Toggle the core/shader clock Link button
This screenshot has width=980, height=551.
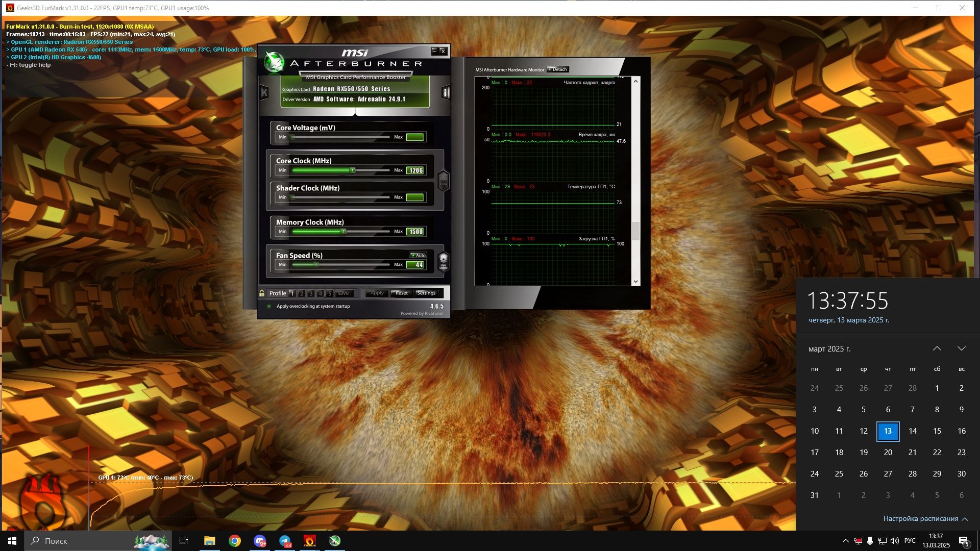tap(443, 181)
